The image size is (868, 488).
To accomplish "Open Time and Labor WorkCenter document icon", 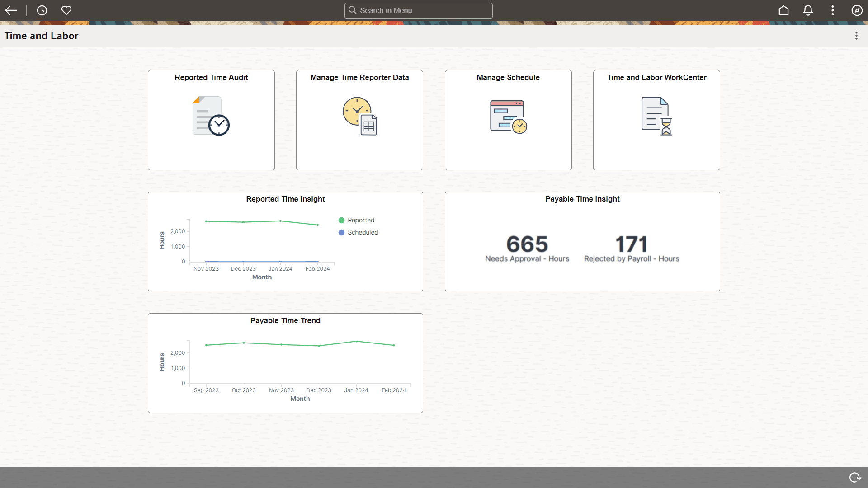I will tap(656, 116).
